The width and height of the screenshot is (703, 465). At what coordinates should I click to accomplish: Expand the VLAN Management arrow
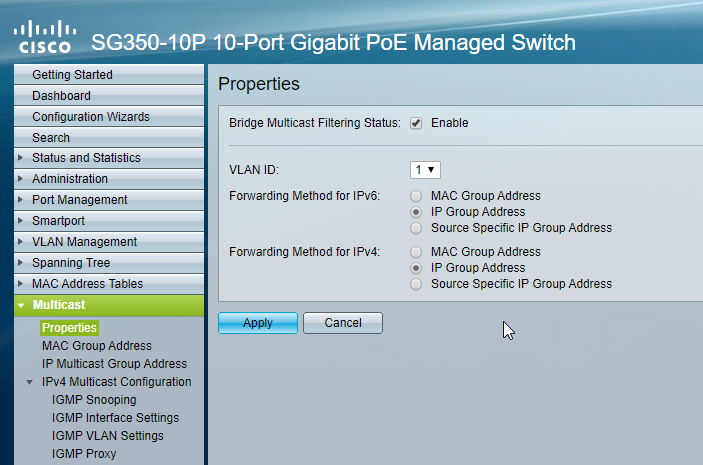tap(20, 242)
